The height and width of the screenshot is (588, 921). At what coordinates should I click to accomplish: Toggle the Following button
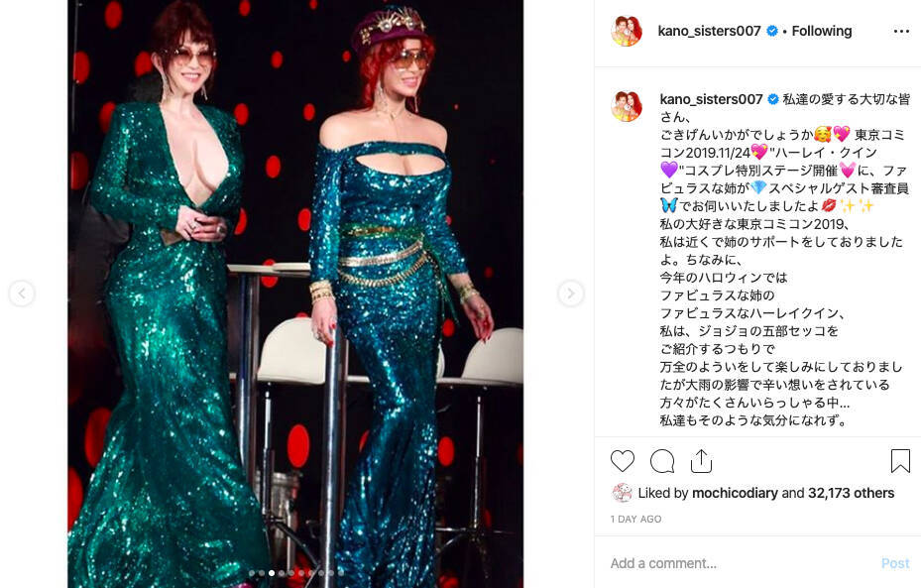821,31
